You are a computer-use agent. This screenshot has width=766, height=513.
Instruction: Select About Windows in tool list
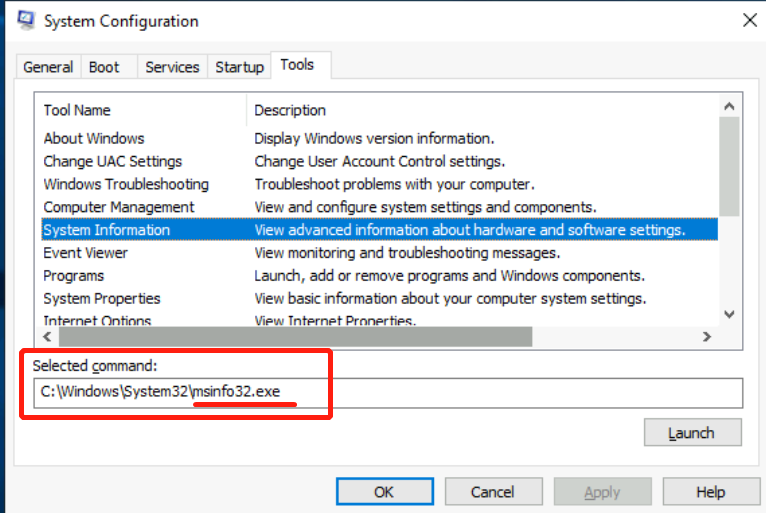[94, 138]
